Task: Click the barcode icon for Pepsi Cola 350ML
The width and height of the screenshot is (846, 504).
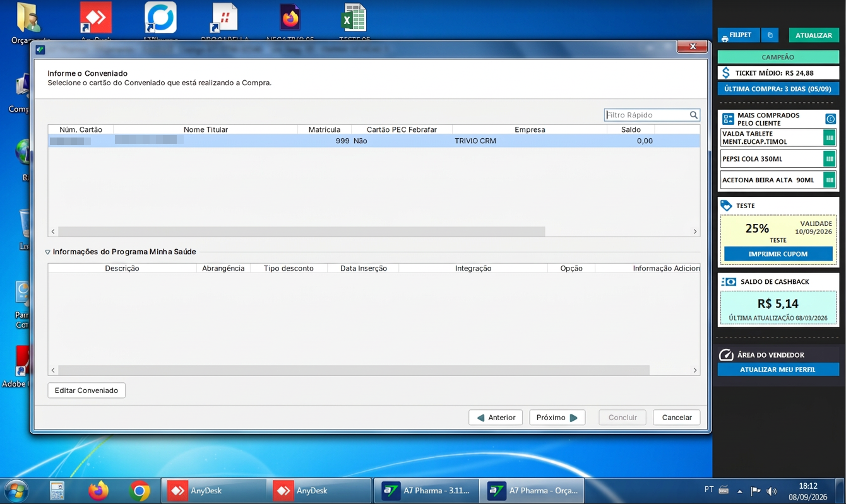Action: pyautogui.click(x=829, y=159)
